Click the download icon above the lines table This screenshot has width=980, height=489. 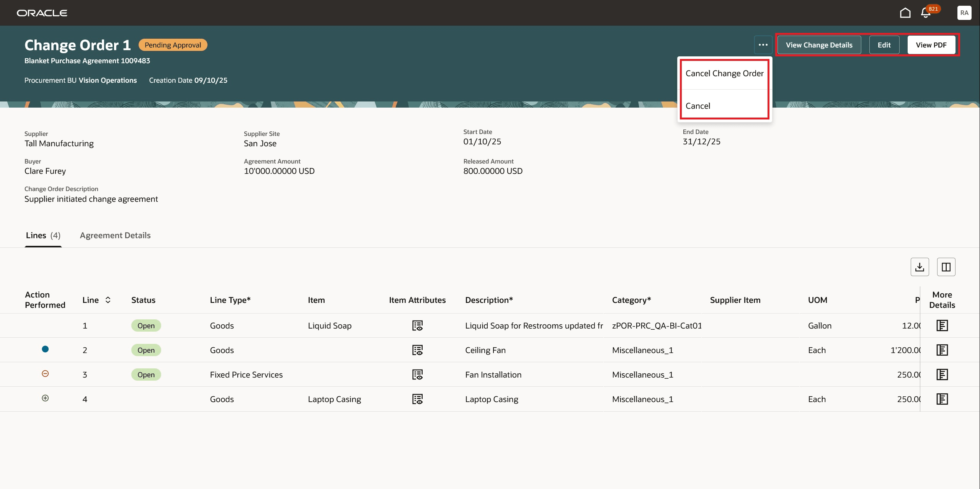tap(920, 267)
